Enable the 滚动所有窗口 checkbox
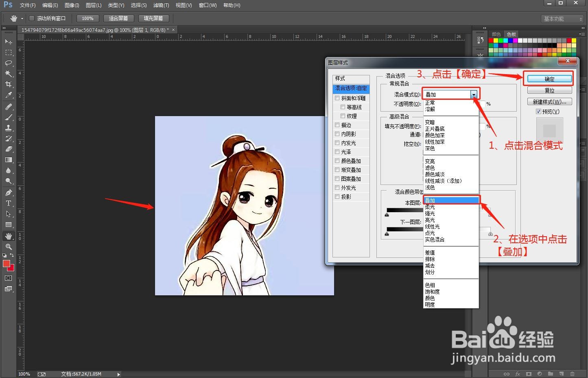Viewport: 588px width, 378px height. pos(32,18)
